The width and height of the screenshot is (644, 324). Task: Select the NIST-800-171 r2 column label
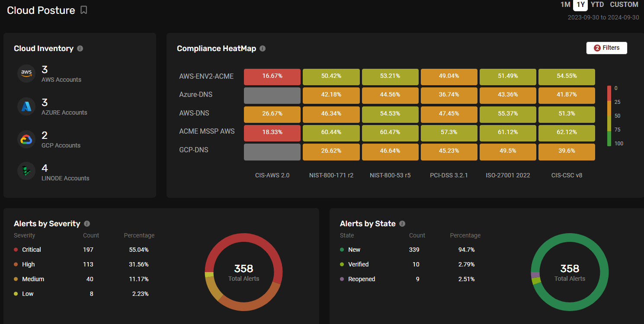point(331,175)
